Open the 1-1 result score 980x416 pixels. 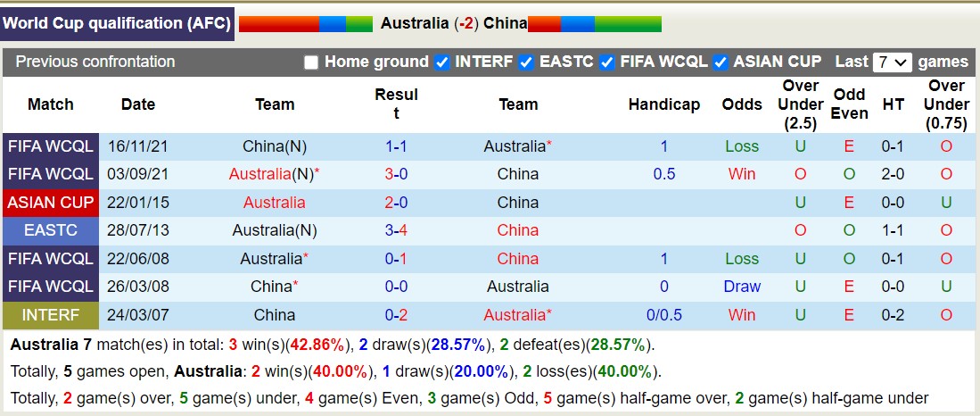(396, 147)
